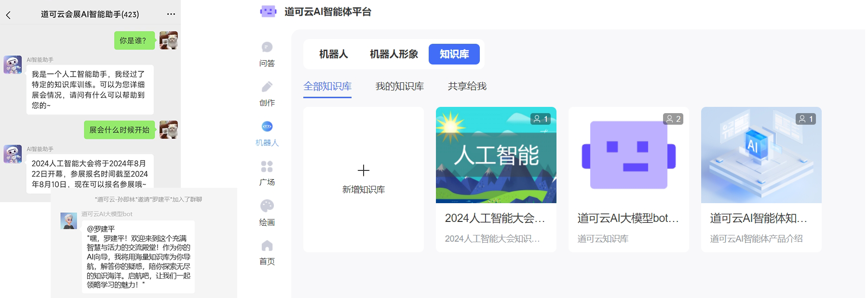Go to 首页 home icon in sidebar

coord(267,246)
